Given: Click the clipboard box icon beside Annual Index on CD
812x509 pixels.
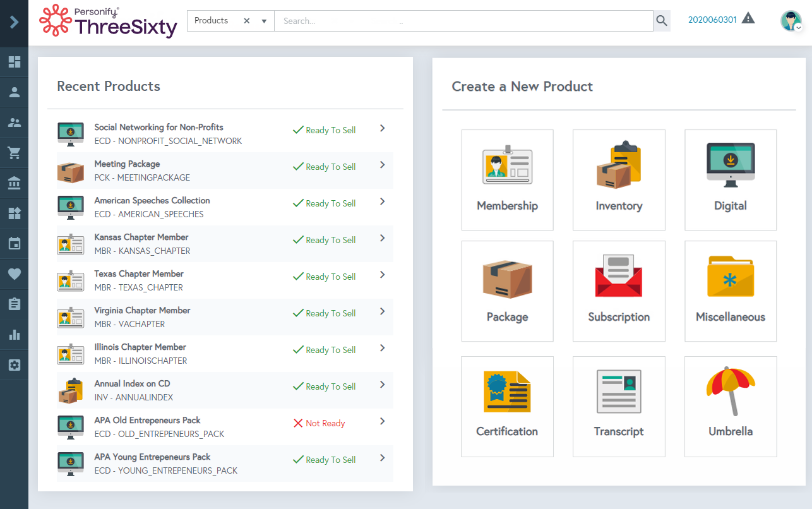Looking at the screenshot, I should 71,391.
